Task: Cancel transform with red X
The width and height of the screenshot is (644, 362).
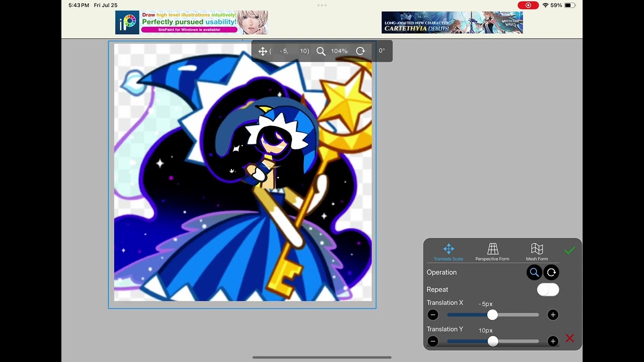Action: [x=570, y=338]
